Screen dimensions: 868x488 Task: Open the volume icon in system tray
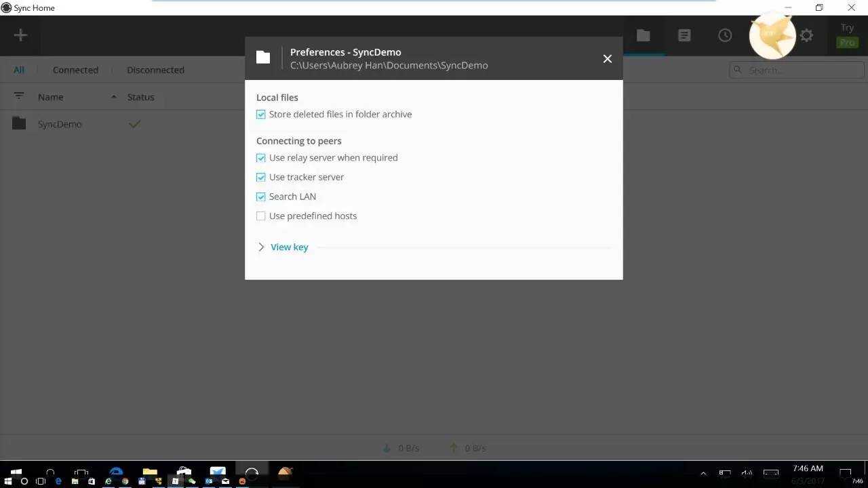pos(747,474)
